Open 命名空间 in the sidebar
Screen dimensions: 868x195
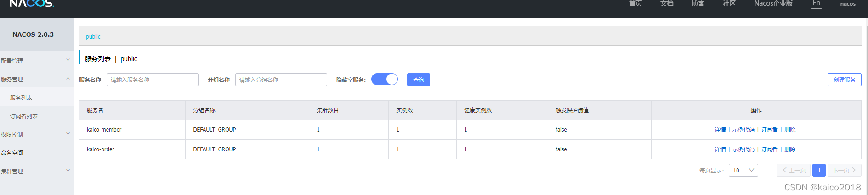12,153
